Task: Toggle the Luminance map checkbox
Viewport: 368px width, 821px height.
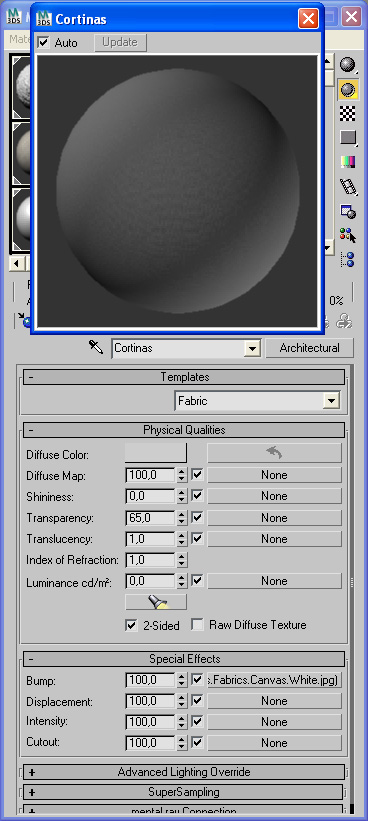Action: (197, 581)
